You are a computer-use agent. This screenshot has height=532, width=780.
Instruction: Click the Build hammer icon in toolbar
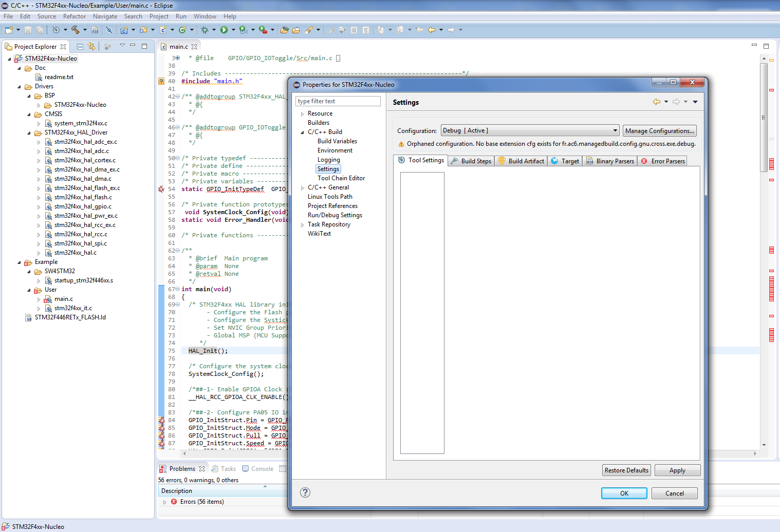point(75,30)
